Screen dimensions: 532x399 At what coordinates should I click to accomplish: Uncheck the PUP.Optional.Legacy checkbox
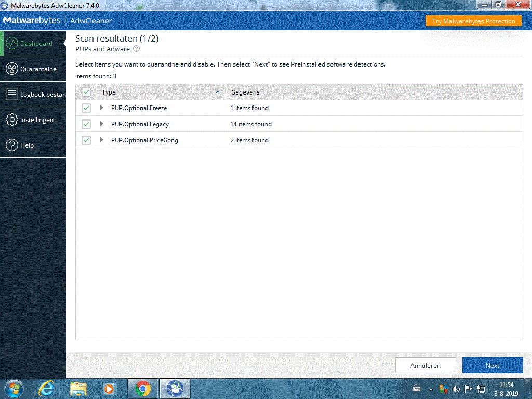86,124
